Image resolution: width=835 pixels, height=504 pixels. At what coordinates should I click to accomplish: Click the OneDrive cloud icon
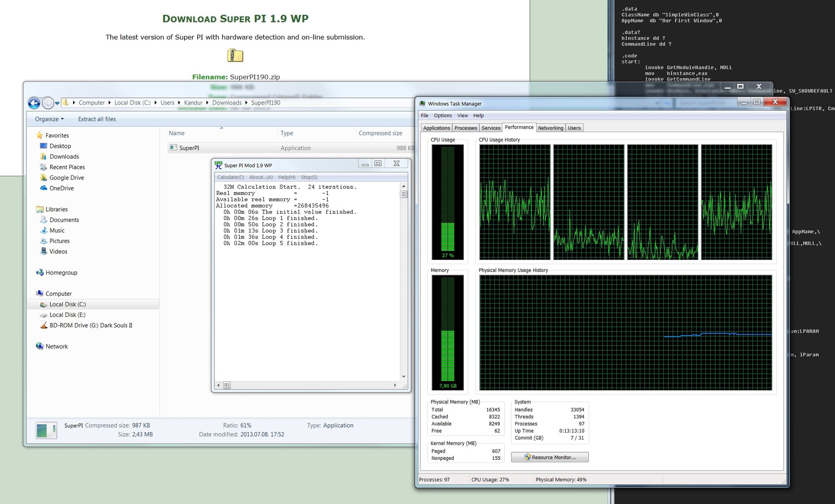pyautogui.click(x=43, y=188)
